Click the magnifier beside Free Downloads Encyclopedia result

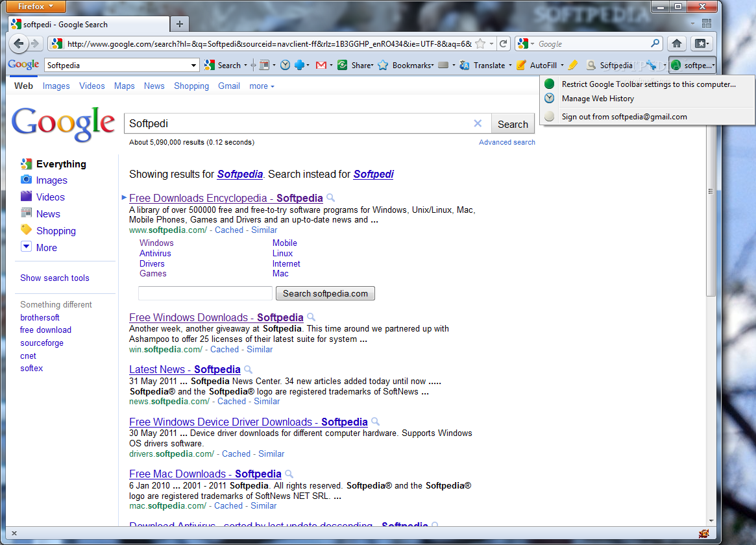(x=331, y=198)
